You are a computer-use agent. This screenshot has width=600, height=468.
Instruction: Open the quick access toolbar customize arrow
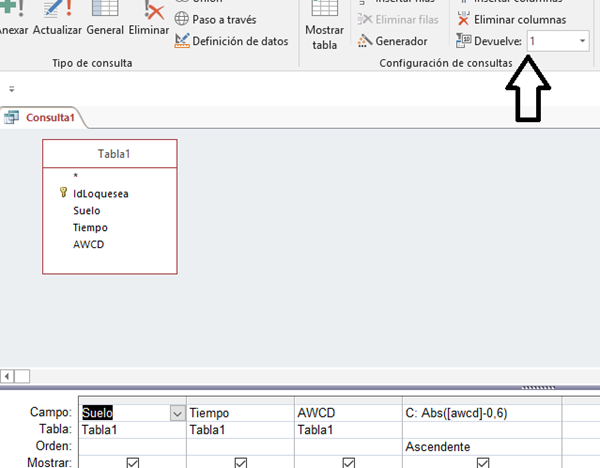pos(11,89)
